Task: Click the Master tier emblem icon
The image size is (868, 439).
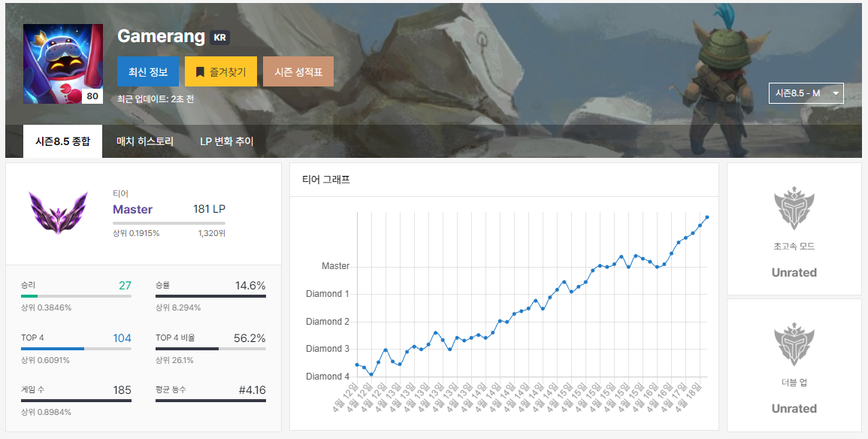Action: 58,212
